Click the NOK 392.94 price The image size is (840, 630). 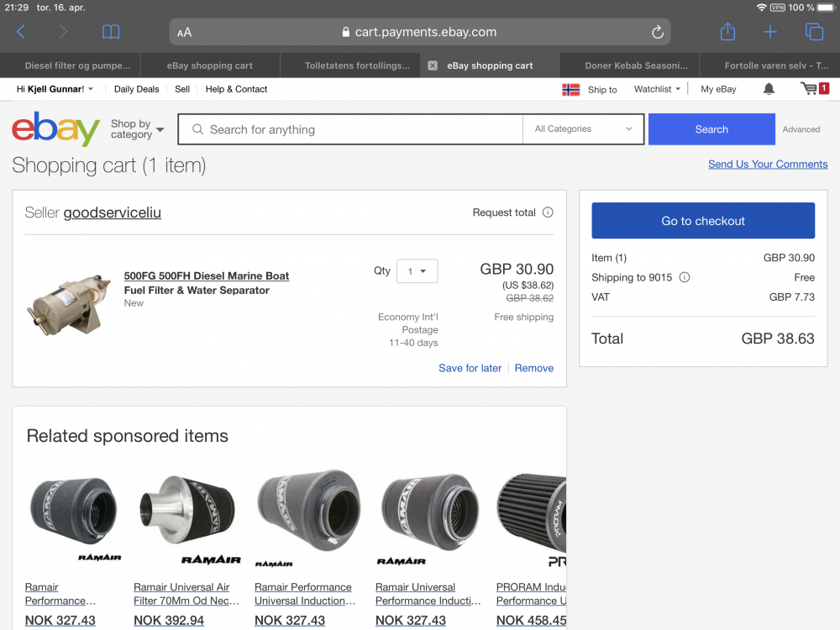[169, 621]
